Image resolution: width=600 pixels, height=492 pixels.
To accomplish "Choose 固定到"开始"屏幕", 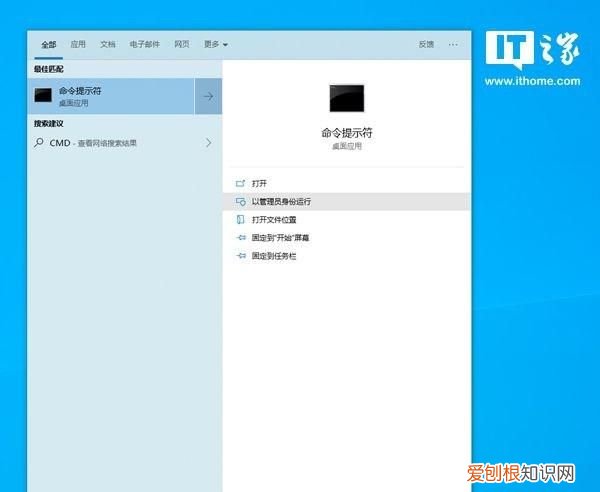I will pyautogui.click(x=346, y=238).
